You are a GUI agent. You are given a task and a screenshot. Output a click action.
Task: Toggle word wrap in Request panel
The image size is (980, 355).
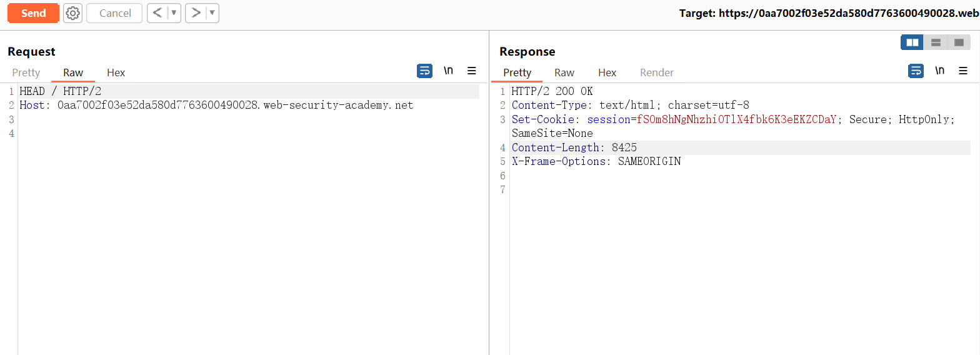click(x=424, y=71)
